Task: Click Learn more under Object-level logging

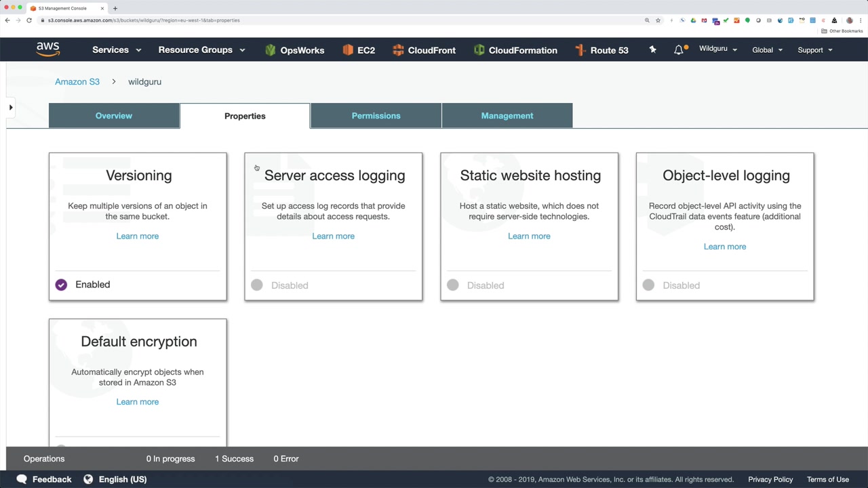Action: click(x=725, y=247)
